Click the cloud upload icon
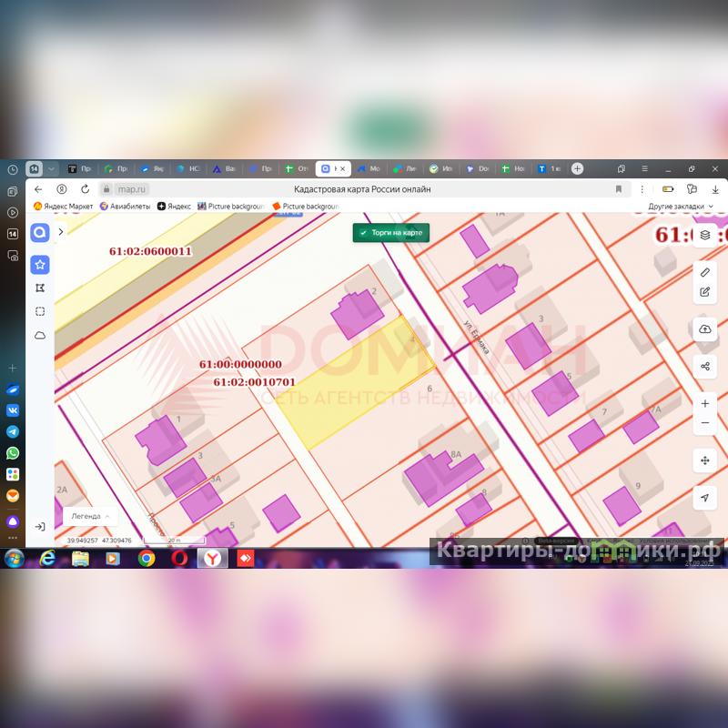 tap(705, 329)
